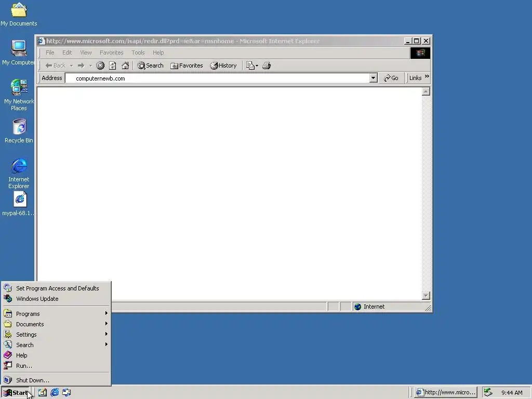Select the mypal-68.1 file on desktop

coord(20,204)
